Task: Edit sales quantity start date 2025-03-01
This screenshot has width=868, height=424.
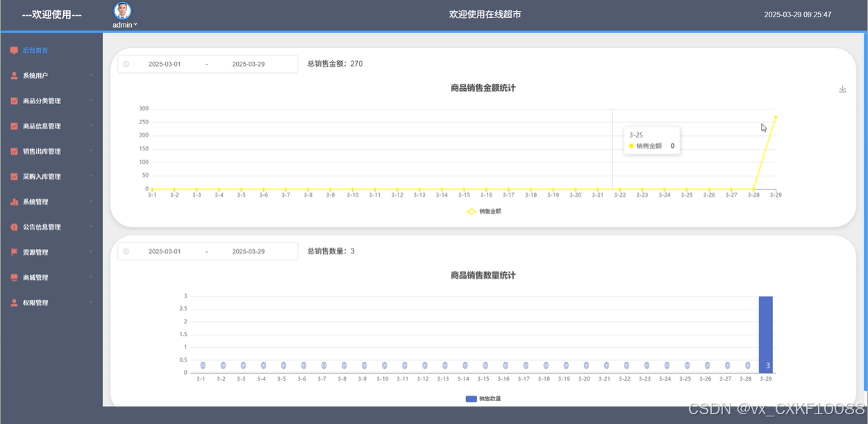Action: coord(165,251)
